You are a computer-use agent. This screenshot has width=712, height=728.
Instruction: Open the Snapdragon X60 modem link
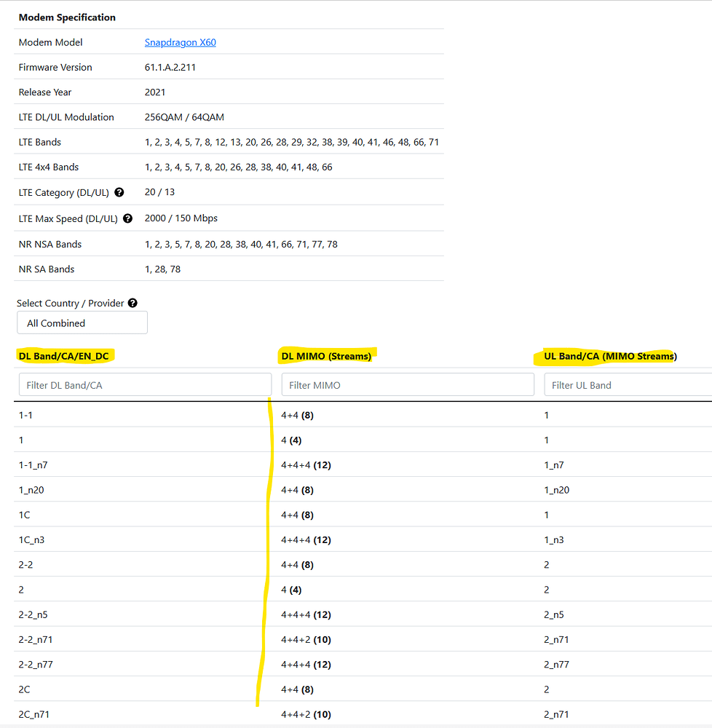180,42
